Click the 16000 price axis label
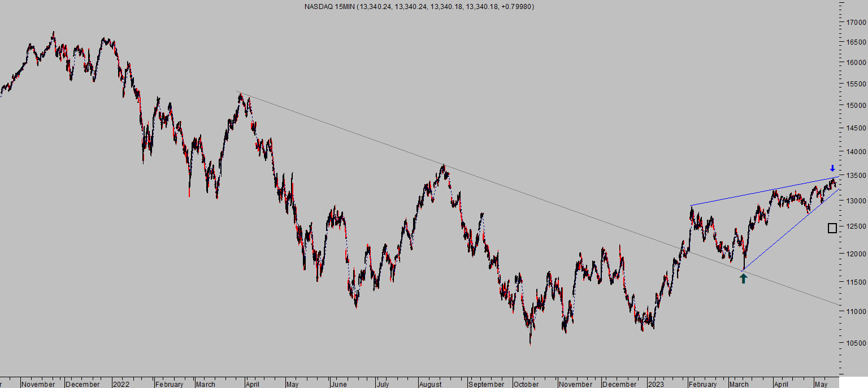The width and height of the screenshot is (868, 388). [857, 62]
